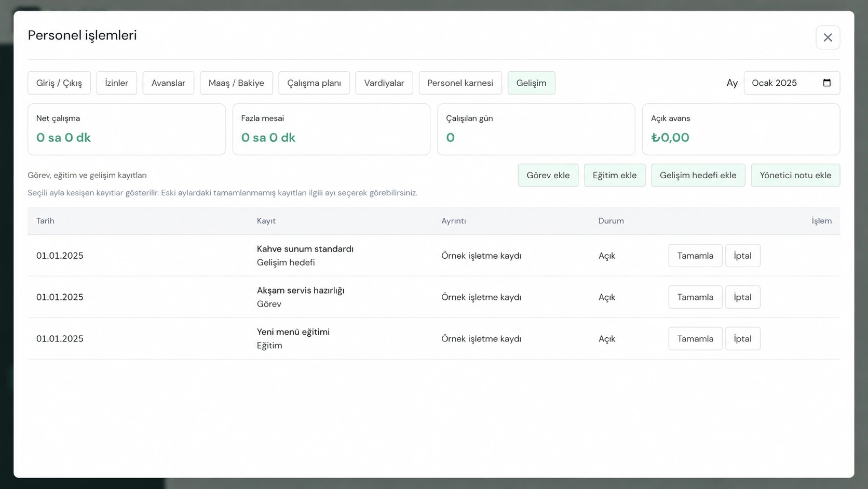Complete the Kahve sunum standardı record
868x489 pixels.
point(695,256)
